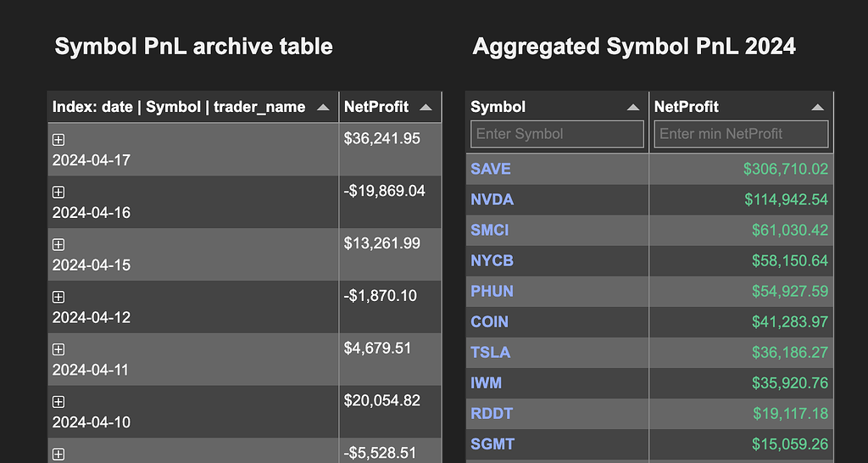The image size is (868, 463).
Task: Click the plus icon for 2024-04-12
Action: pos(58,297)
